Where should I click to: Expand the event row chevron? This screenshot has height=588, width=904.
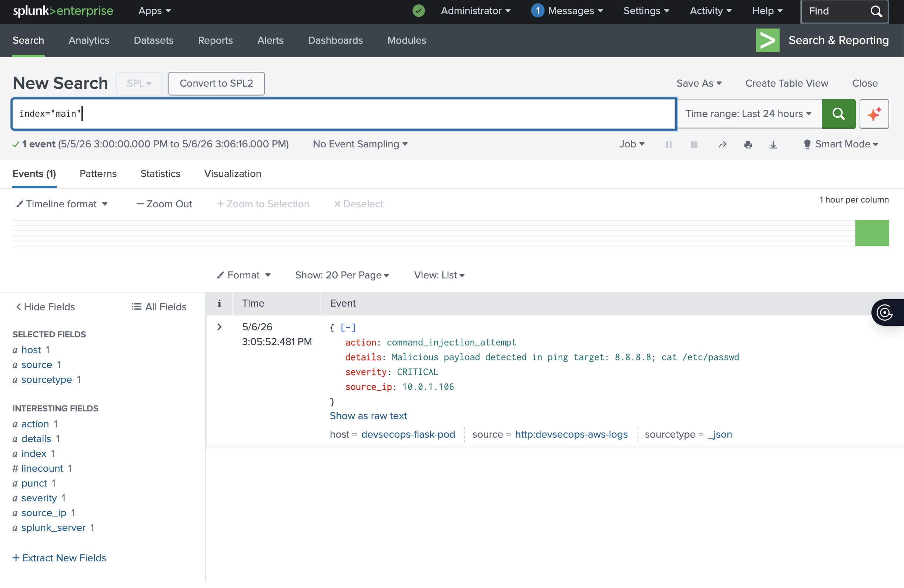click(x=219, y=327)
